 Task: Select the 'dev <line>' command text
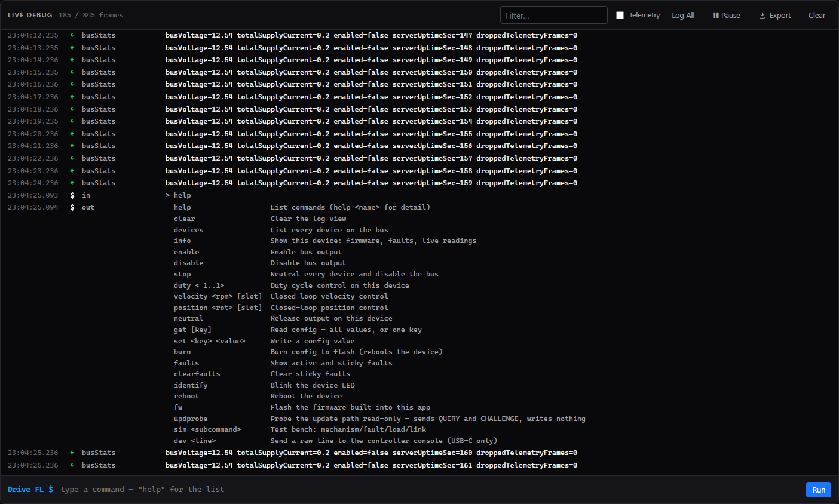[195, 441]
